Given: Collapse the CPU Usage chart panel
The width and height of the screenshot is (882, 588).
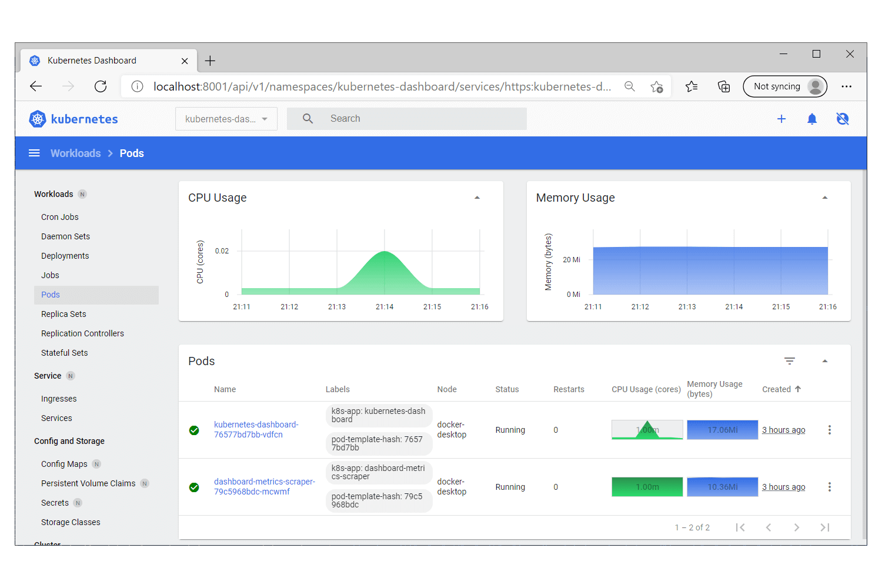Looking at the screenshot, I should (477, 197).
